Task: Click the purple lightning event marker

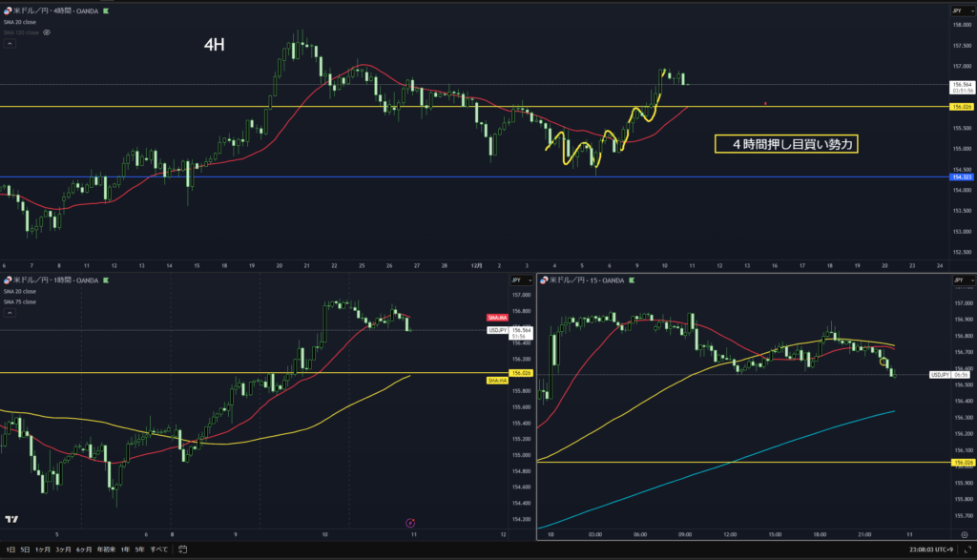Action: [x=410, y=522]
